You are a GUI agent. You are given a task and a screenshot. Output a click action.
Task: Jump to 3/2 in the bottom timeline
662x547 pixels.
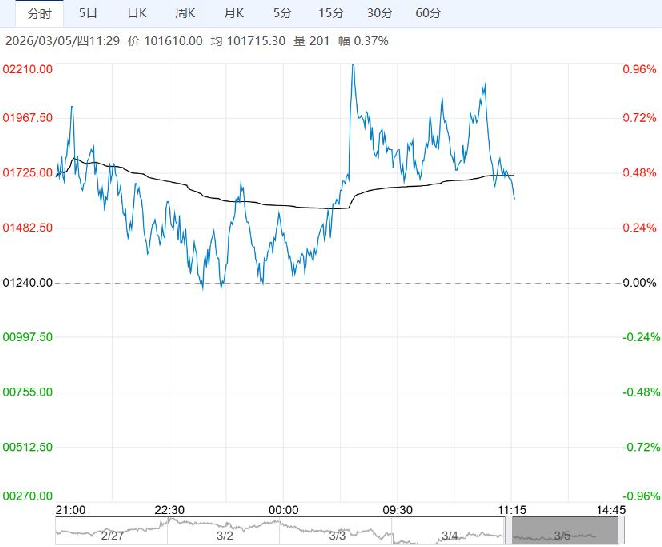point(225,536)
